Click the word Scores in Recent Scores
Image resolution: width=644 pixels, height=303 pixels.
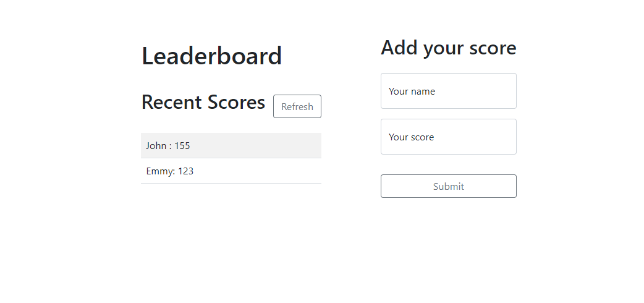pyautogui.click(x=236, y=102)
